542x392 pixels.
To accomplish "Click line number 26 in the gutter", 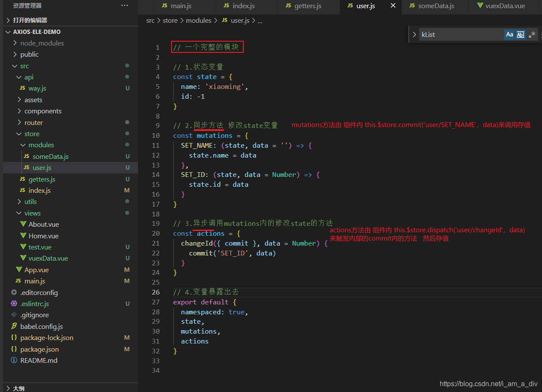I will pyautogui.click(x=156, y=292).
